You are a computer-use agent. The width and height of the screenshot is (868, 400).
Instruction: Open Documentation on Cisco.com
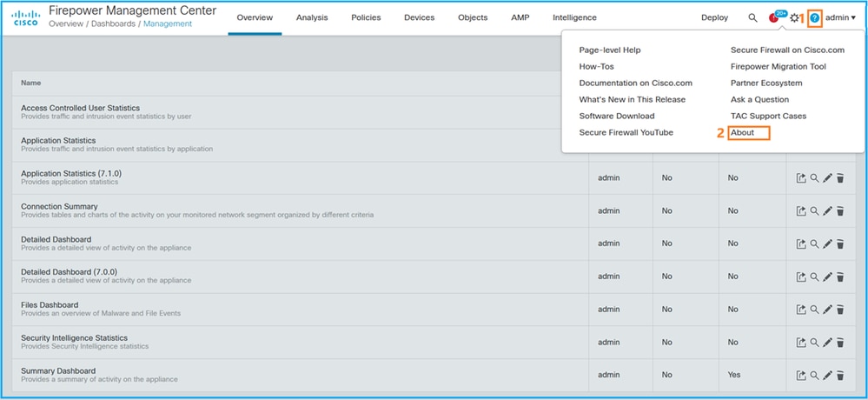635,83
